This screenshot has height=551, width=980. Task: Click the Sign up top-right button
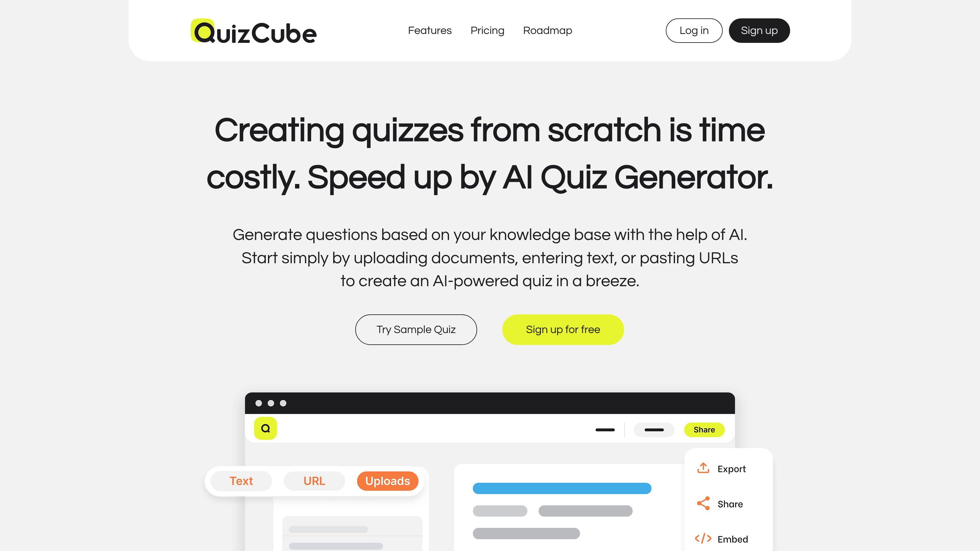point(759,30)
